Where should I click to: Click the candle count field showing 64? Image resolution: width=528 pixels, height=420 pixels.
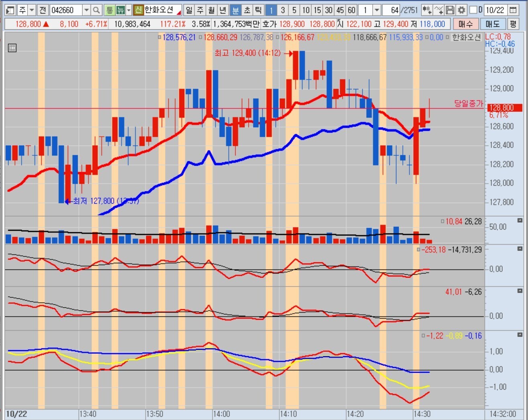click(x=391, y=10)
